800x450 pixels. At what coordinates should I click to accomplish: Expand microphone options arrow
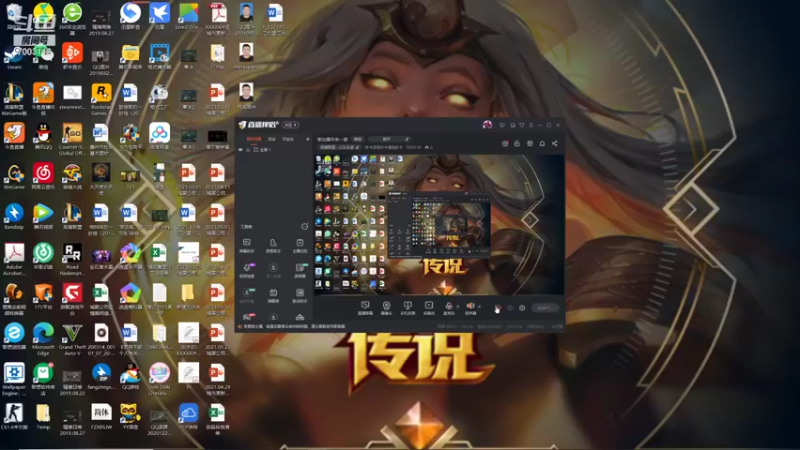[457, 307]
